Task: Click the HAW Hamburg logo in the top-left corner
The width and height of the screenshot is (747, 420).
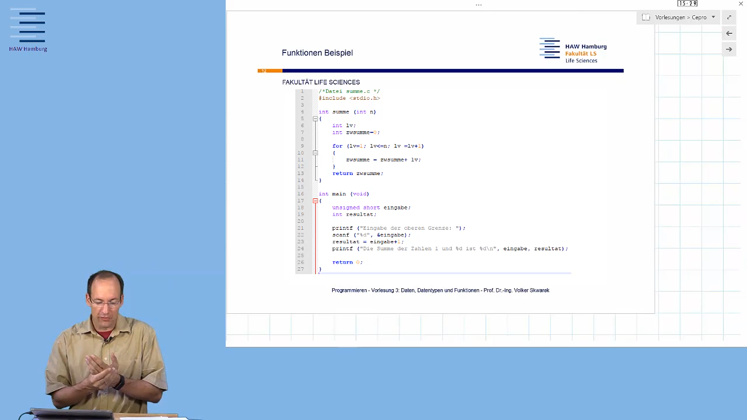Action: pos(27,30)
